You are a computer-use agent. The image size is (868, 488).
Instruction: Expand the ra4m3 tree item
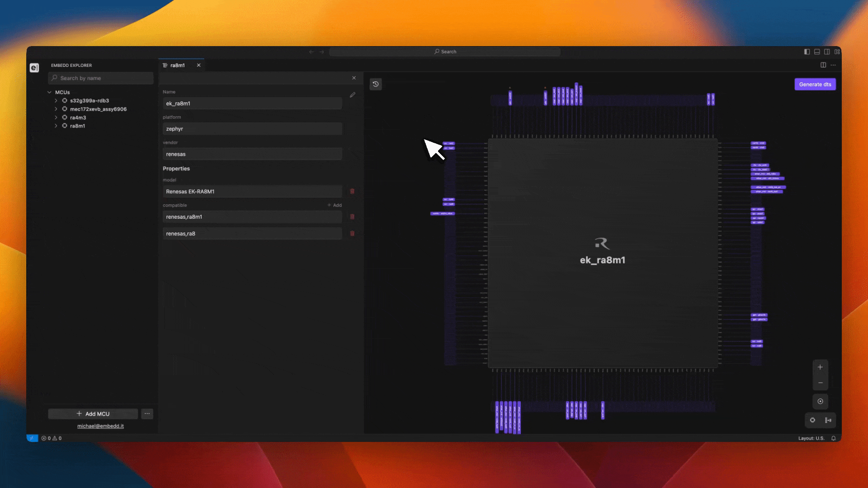[56, 117]
